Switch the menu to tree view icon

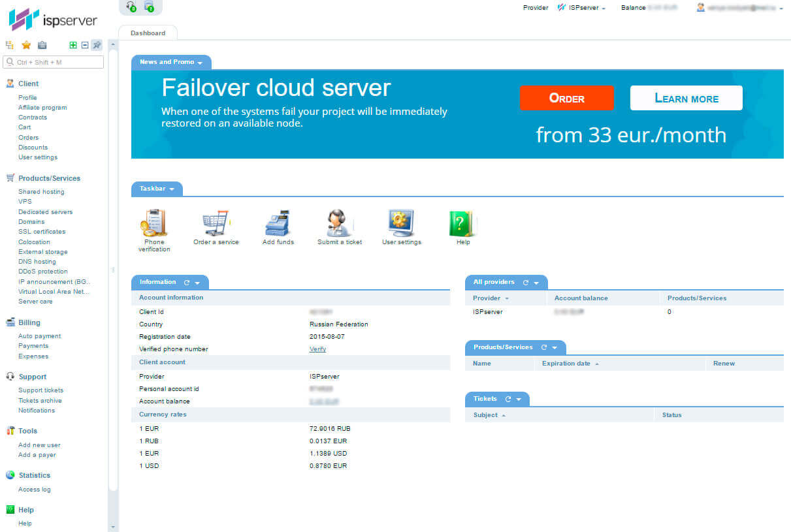click(10, 45)
